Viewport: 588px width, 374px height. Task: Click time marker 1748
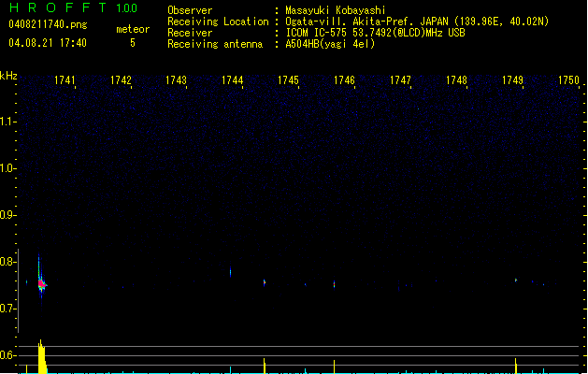click(456, 80)
